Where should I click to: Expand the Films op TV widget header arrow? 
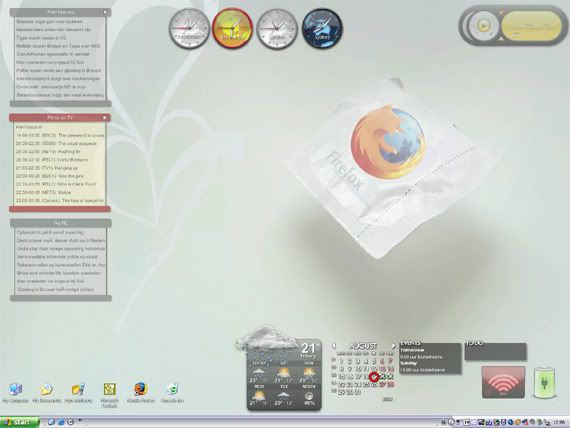click(x=105, y=117)
